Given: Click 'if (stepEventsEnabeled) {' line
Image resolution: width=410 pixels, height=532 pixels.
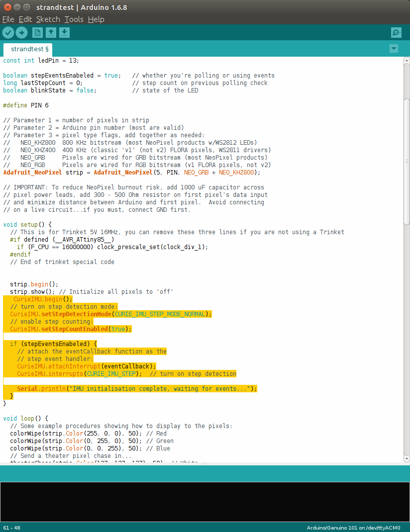Looking at the screenshot, I should pos(54,344).
